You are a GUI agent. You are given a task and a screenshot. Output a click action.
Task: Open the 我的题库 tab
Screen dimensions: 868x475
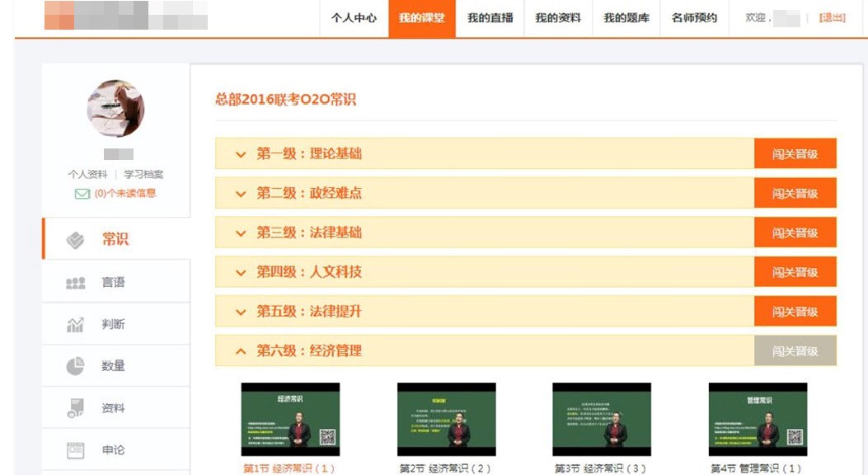pyautogui.click(x=626, y=18)
